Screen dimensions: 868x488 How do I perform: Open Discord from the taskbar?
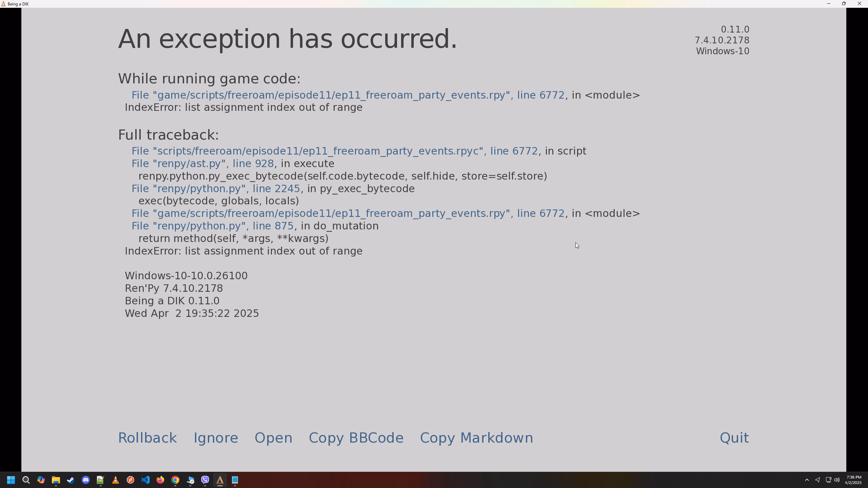[85, 480]
